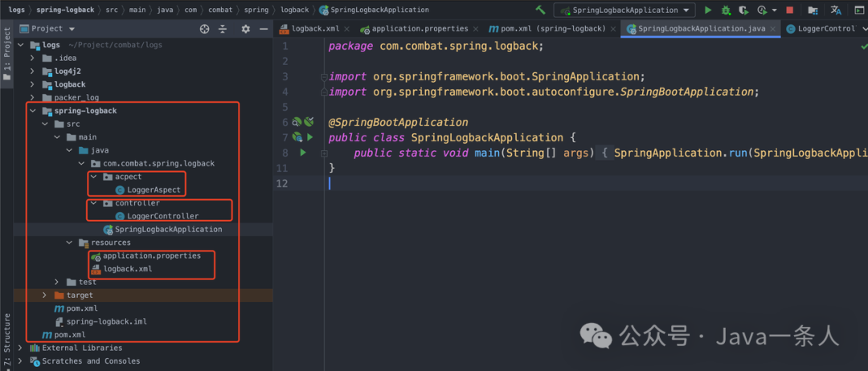Stop the running process with red square
Viewport: 868px width, 371px height.
pyautogui.click(x=790, y=10)
